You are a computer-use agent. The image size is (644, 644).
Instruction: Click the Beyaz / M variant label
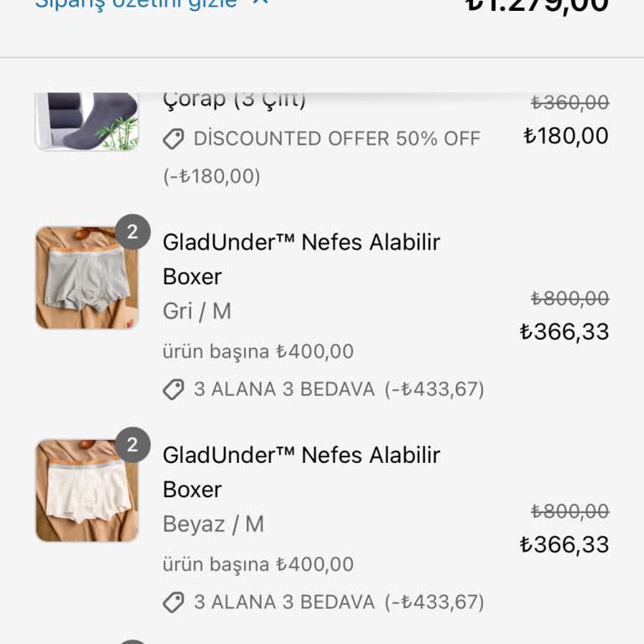click(x=213, y=524)
